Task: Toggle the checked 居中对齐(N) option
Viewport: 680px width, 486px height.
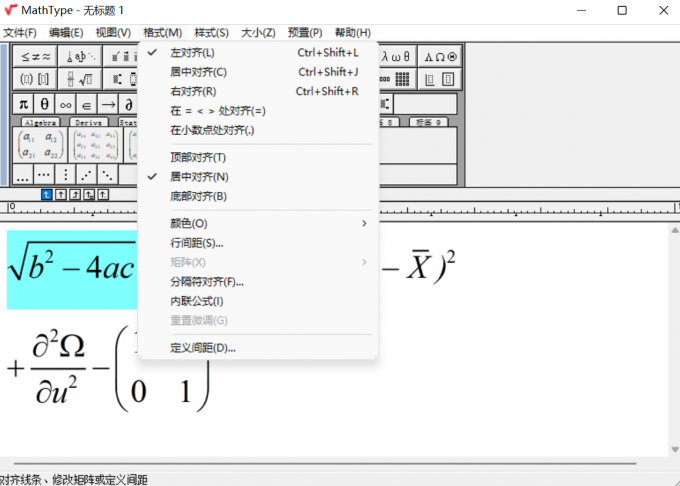Action: (x=258, y=177)
